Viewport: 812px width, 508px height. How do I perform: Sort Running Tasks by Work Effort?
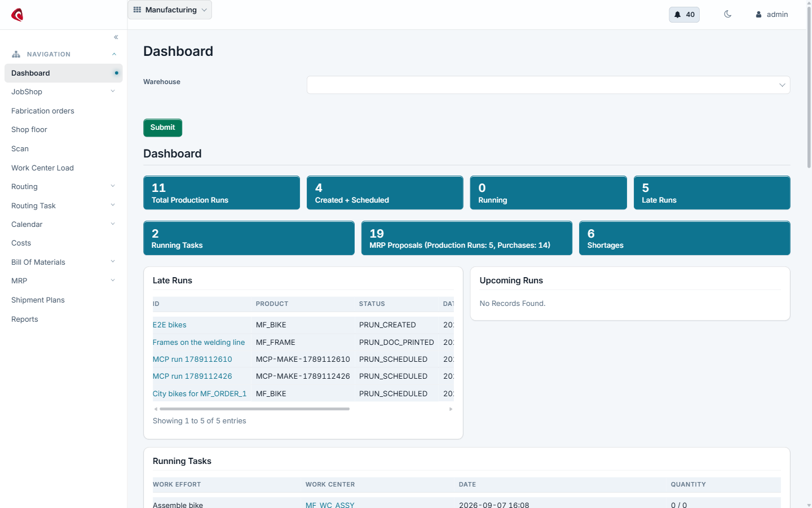click(x=176, y=485)
